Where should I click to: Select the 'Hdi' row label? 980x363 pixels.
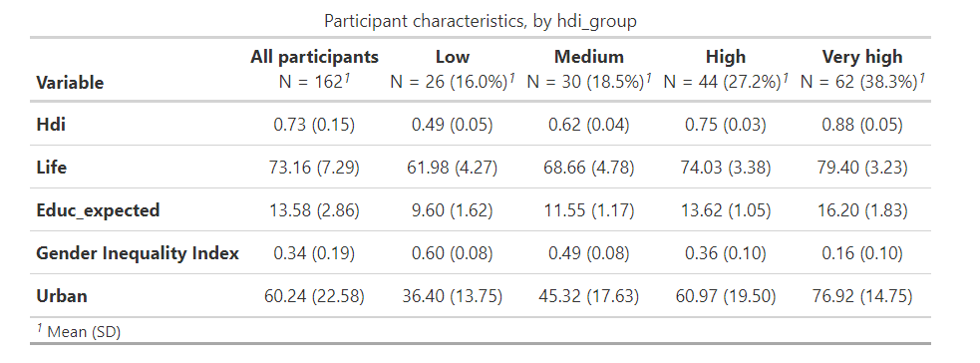pyautogui.click(x=51, y=125)
